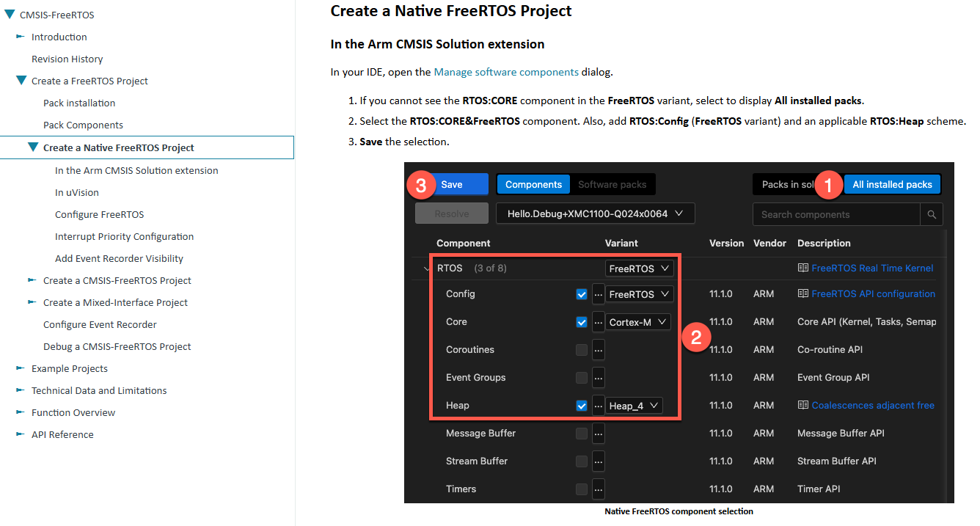Click the search magnifier icon beside Search components
The height and width of the screenshot is (526, 980).
coord(932,214)
